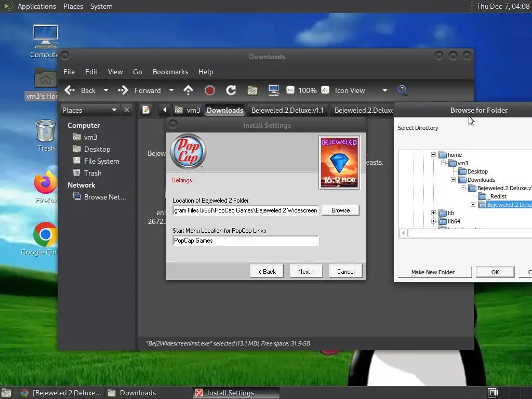The width and height of the screenshot is (532, 399).
Task: Click the Forward arrow icon in toolbar
Action: point(123,90)
